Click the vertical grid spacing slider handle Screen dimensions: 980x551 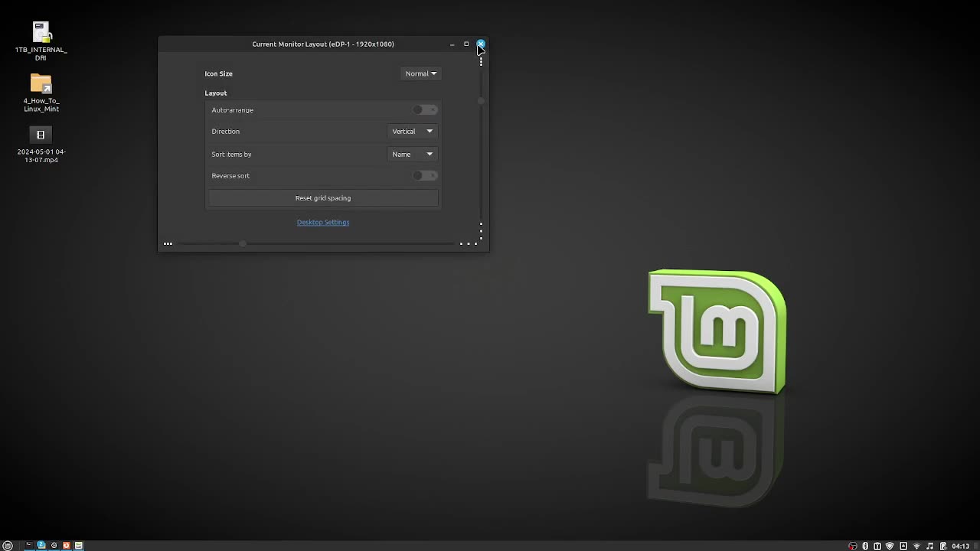click(x=481, y=100)
